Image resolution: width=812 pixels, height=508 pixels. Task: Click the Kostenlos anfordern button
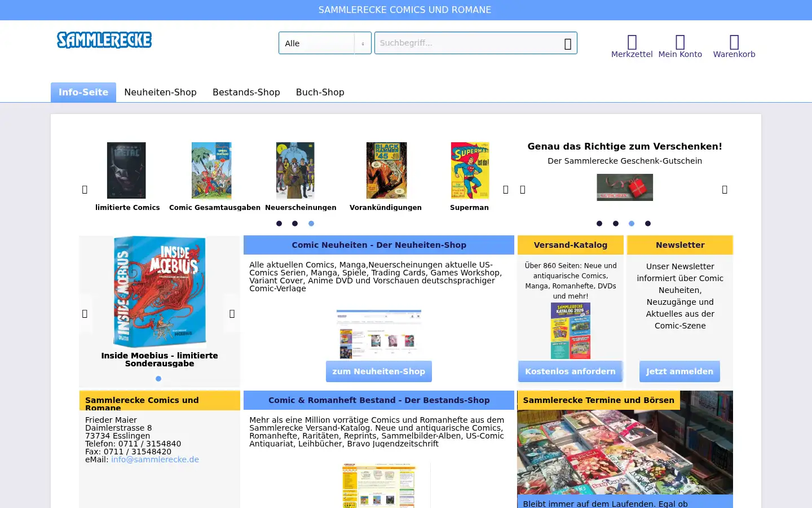pos(570,371)
